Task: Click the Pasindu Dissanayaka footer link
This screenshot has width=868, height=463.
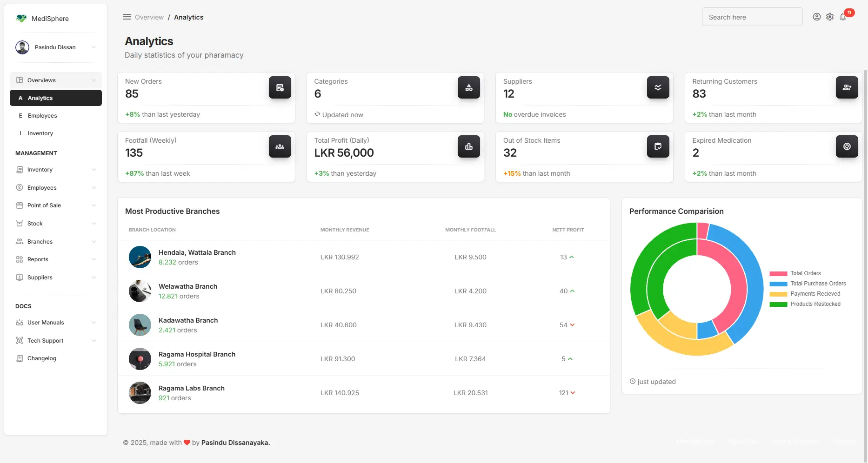Action: 235,443
